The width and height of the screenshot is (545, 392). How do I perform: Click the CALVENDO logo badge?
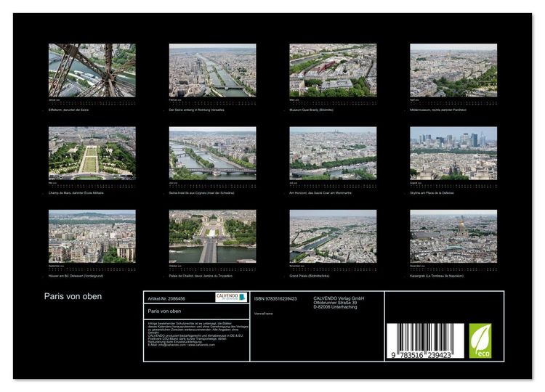(231, 297)
